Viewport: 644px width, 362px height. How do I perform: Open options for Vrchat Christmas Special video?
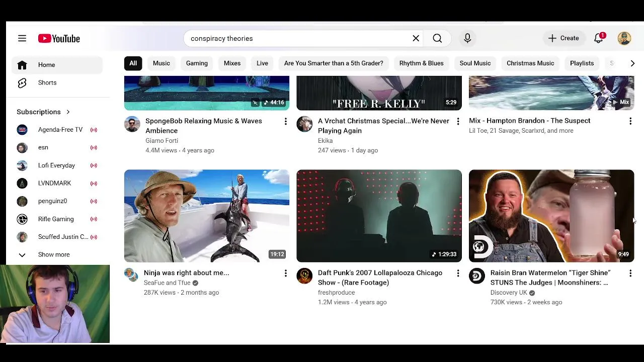point(458,121)
